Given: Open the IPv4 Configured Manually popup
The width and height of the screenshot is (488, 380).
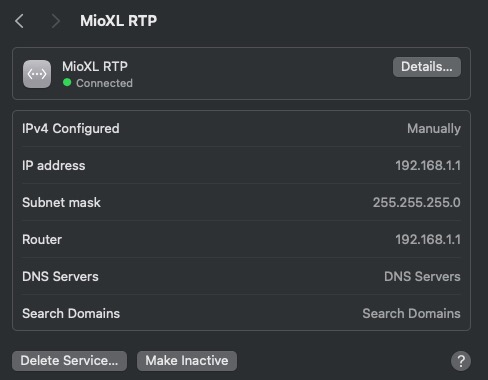Looking at the screenshot, I should click(434, 129).
